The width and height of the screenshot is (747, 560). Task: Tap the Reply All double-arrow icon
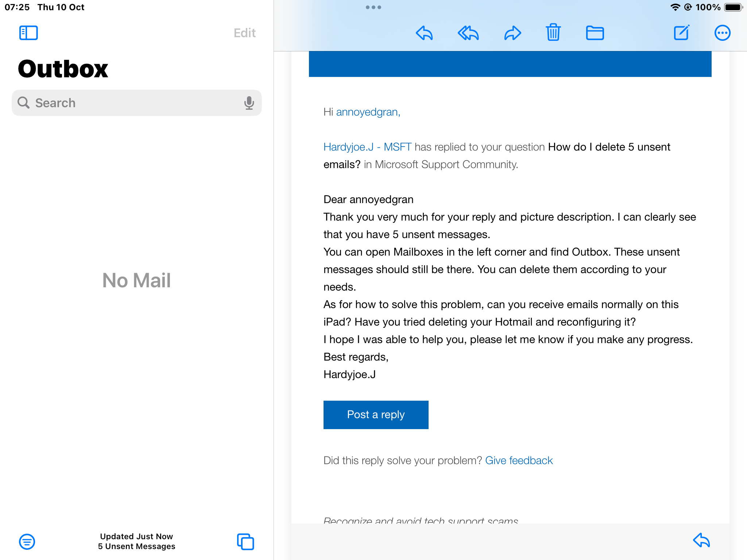(x=468, y=33)
